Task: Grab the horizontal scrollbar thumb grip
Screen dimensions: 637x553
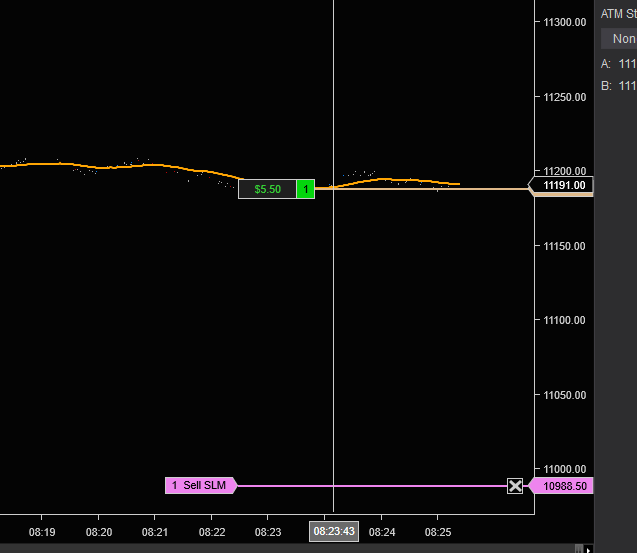Action: click(x=579, y=549)
